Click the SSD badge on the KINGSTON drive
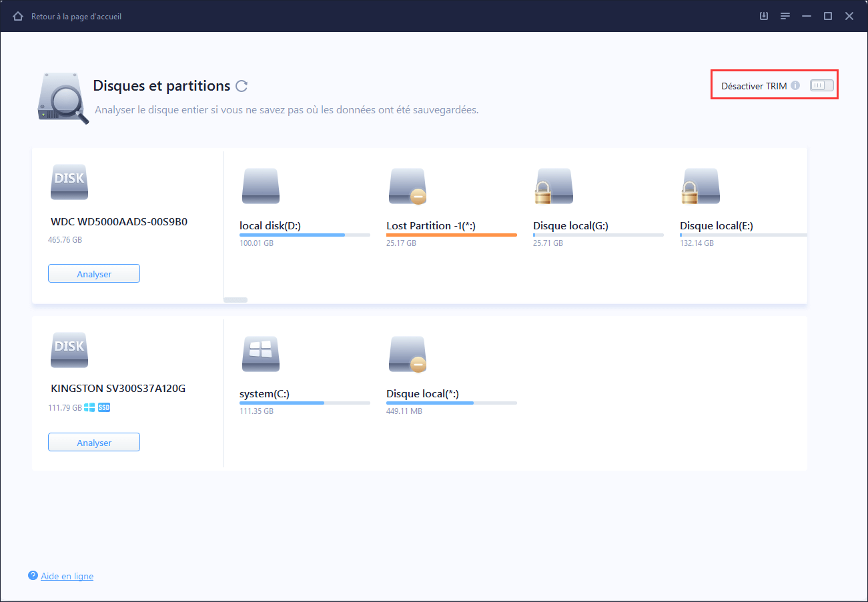This screenshot has height=602, width=868. tap(103, 407)
